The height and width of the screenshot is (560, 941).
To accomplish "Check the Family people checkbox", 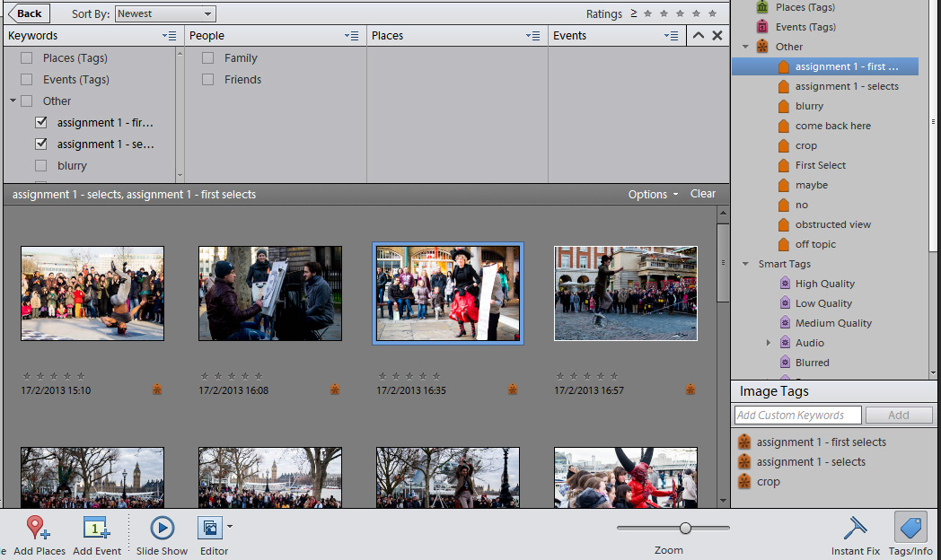I will point(207,58).
